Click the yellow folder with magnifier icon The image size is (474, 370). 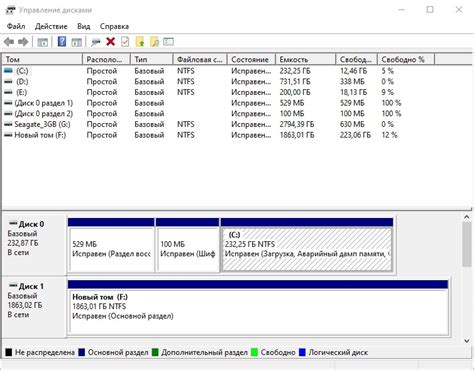[x=154, y=42]
